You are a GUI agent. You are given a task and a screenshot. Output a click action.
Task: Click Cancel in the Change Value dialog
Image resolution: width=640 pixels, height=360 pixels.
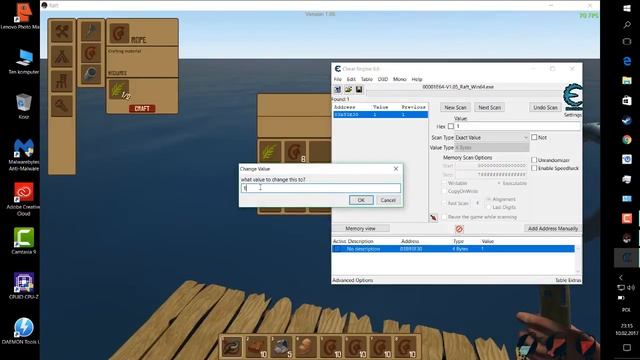point(388,200)
